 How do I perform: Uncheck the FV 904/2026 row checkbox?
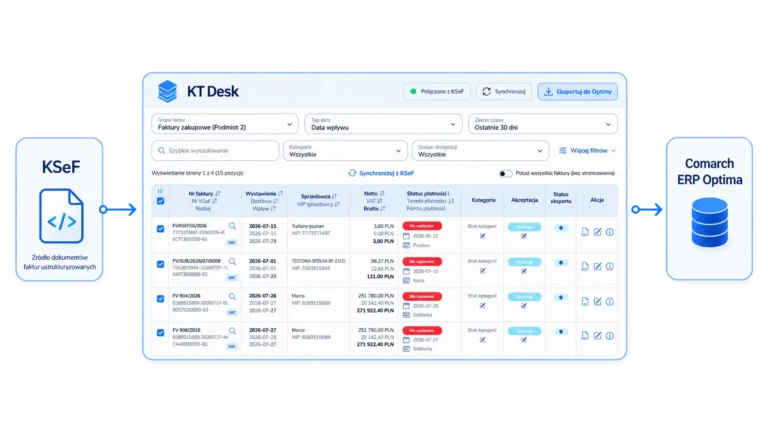[160, 298]
